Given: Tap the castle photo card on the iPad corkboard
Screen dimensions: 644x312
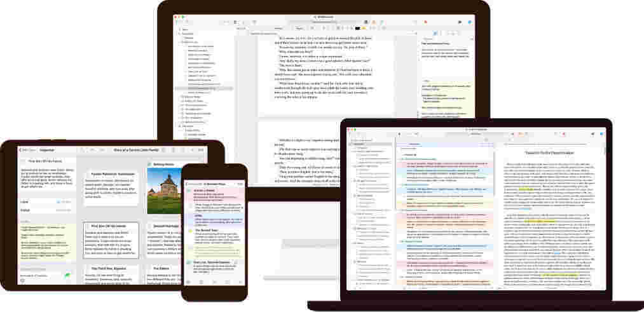Looking at the screenshot, I should [x=164, y=187].
